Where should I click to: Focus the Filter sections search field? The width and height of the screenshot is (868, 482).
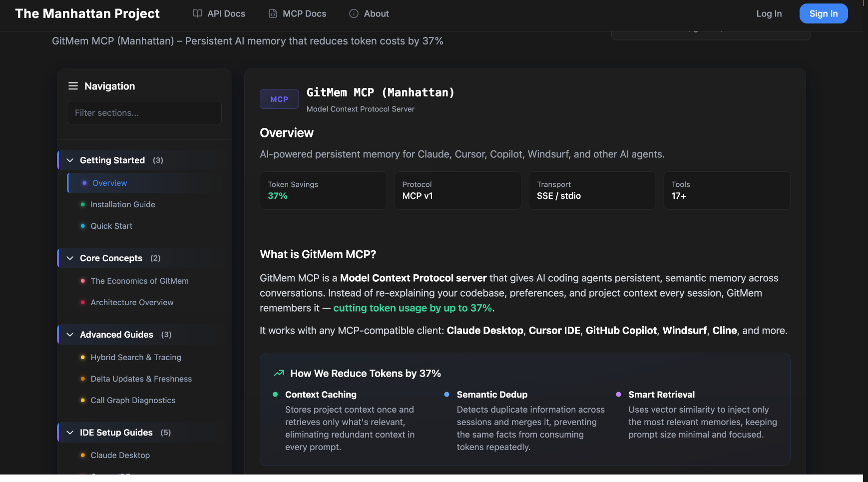tap(144, 113)
